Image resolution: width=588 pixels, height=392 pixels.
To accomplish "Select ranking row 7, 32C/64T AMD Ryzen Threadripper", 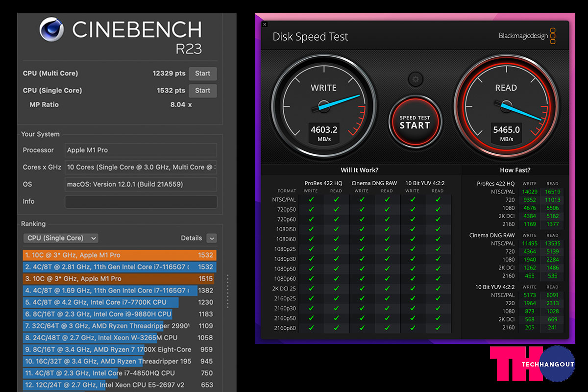I will [120, 326].
